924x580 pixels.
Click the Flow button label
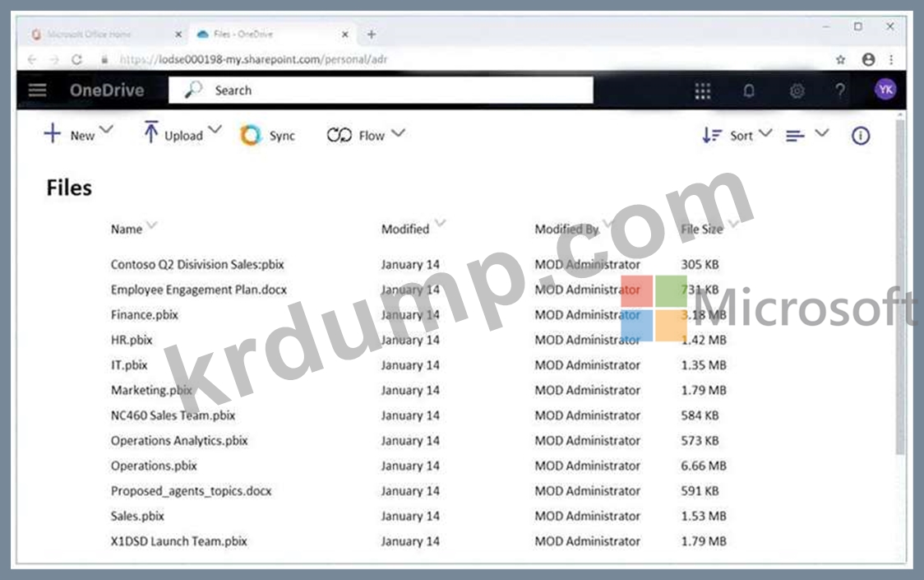372,136
